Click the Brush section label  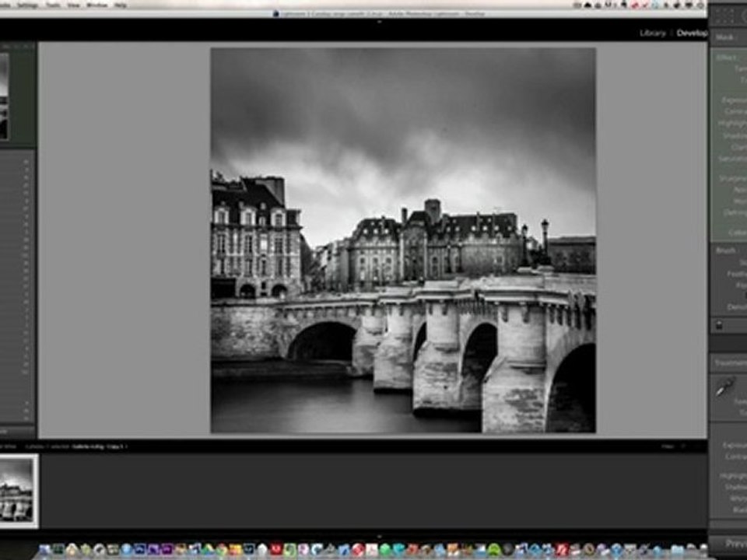coord(725,250)
